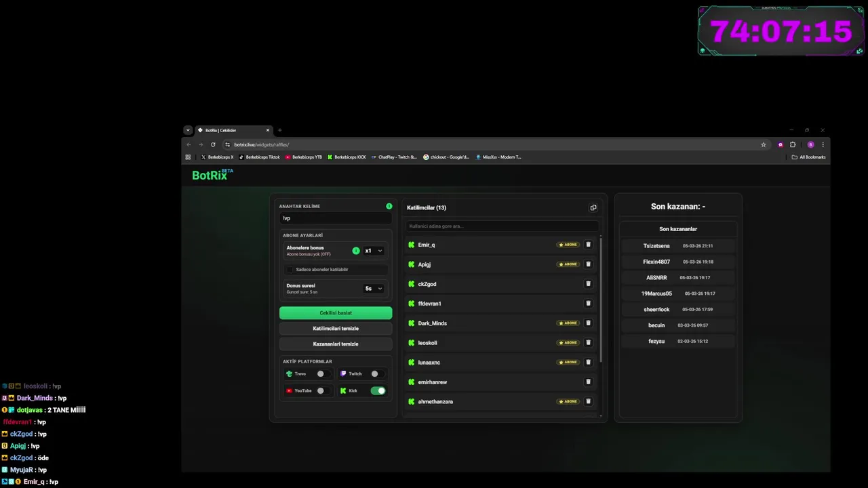The height and width of the screenshot is (488, 868).
Task: Click the botrix.live address bar
Action: tap(495, 144)
